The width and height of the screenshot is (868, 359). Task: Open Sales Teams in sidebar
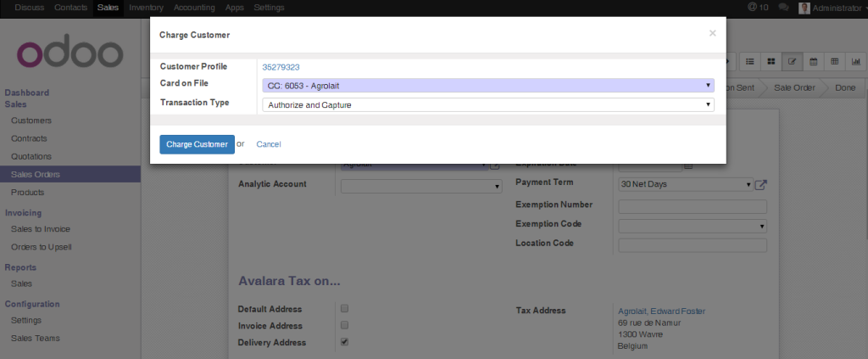click(36, 338)
